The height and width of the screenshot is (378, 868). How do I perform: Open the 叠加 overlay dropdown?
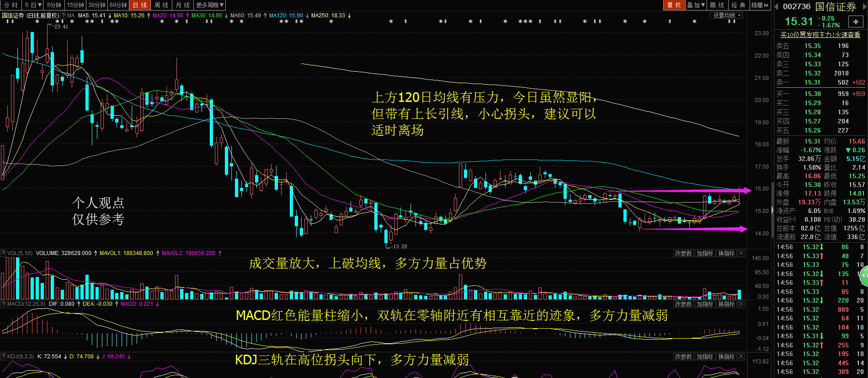696,5
